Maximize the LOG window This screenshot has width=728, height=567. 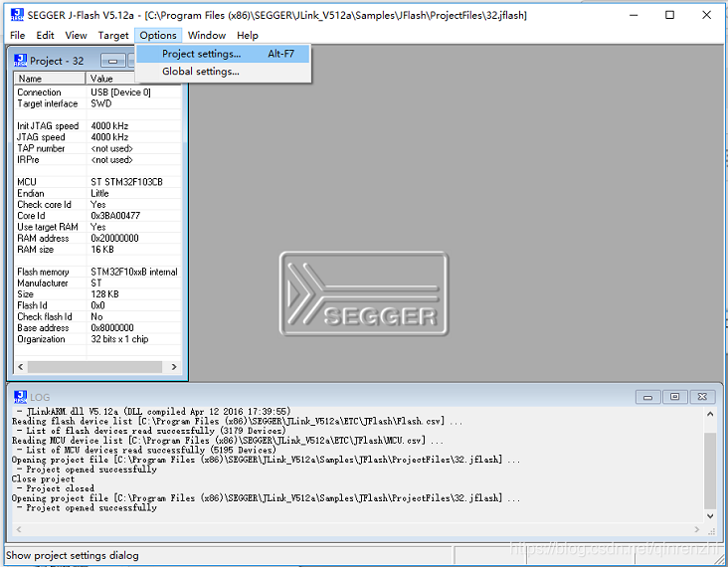point(675,397)
